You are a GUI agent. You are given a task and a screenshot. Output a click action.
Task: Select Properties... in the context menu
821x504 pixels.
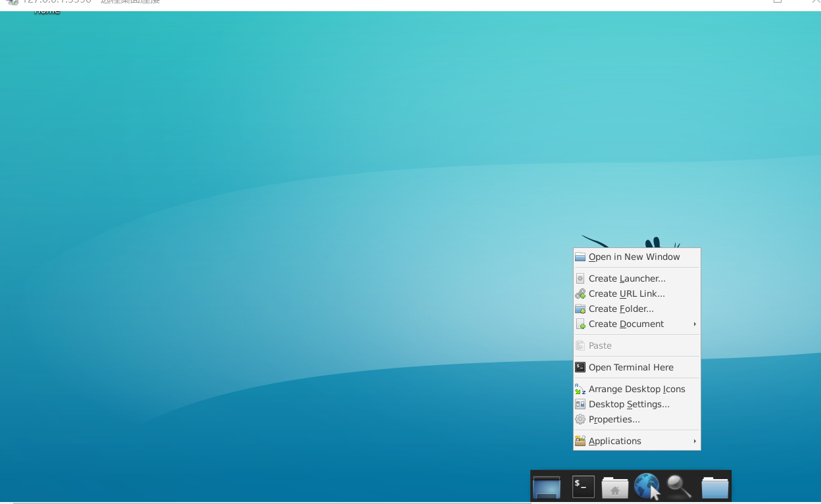click(x=637, y=419)
